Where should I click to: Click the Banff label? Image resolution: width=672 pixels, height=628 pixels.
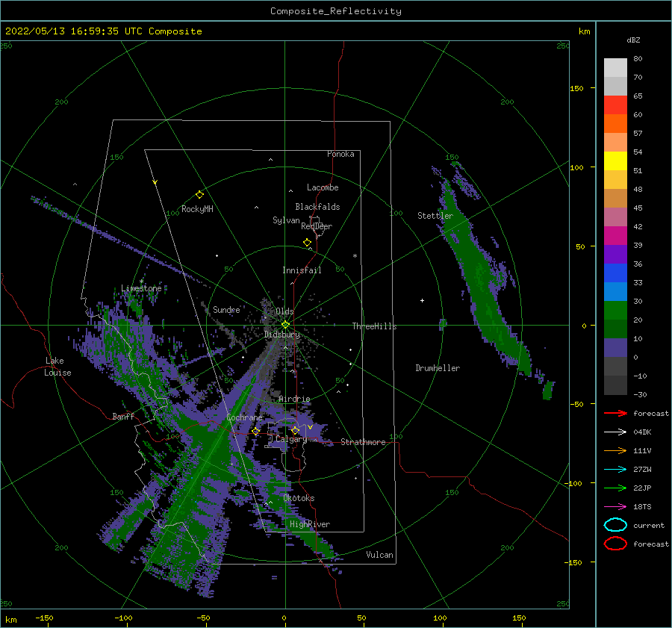(123, 416)
